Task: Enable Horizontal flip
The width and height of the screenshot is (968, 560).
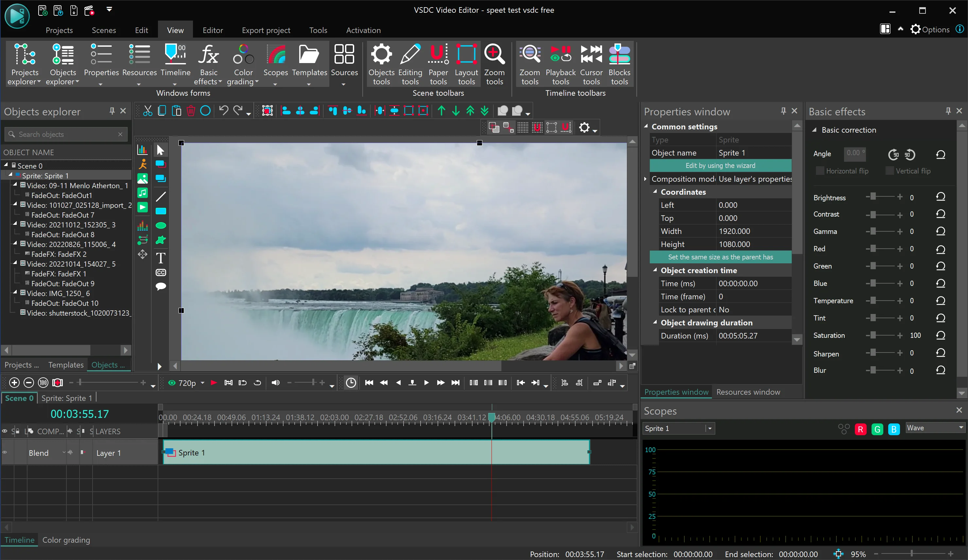Action: pos(821,171)
